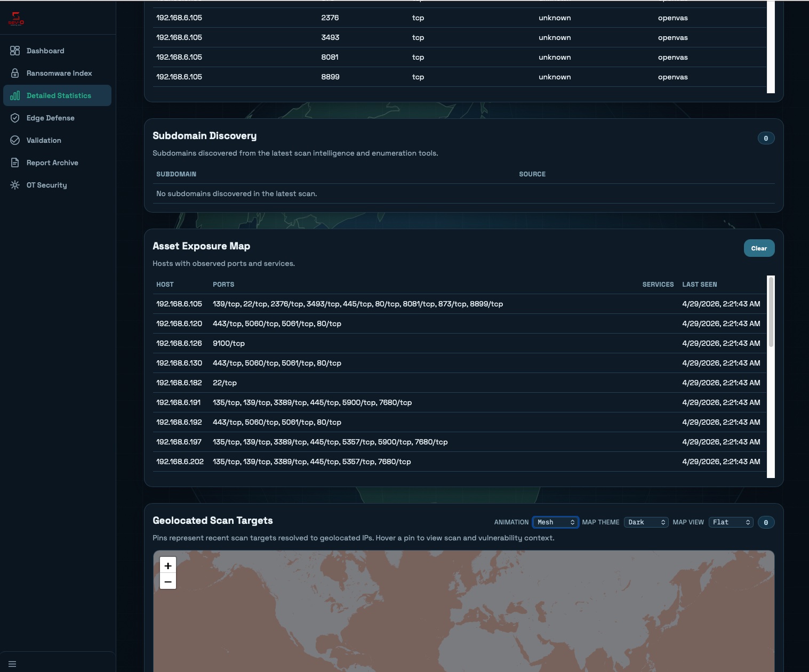Click the Report Archive document icon
Image resolution: width=809 pixels, height=672 pixels.
[x=15, y=163]
